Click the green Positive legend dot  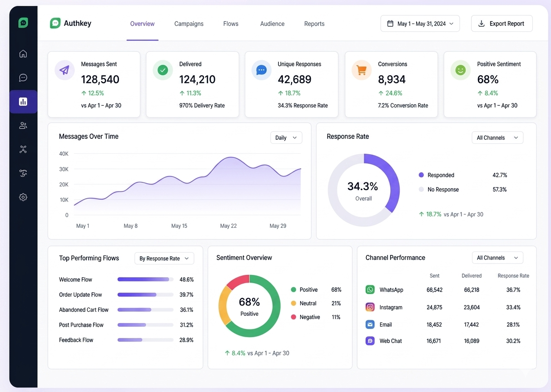coord(293,289)
